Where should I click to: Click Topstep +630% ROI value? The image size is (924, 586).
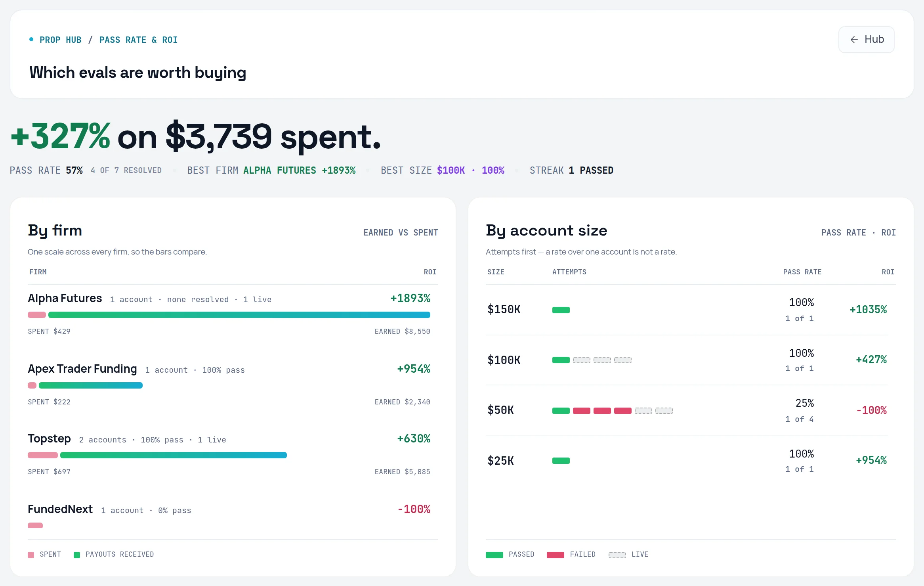pos(414,439)
